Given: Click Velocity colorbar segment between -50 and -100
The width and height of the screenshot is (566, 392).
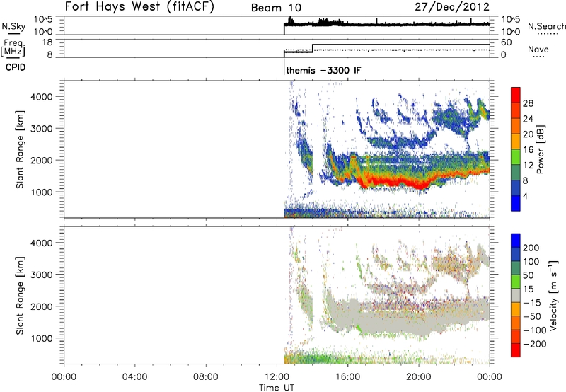Looking at the screenshot, I should pyautogui.click(x=516, y=323).
